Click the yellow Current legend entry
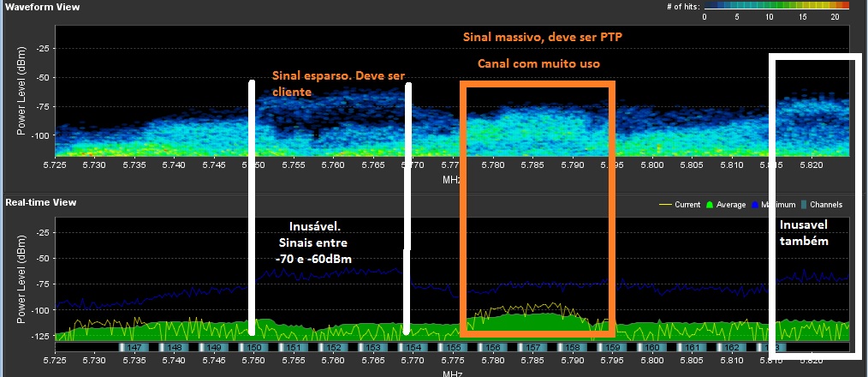The image size is (868, 377). [x=679, y=205]
